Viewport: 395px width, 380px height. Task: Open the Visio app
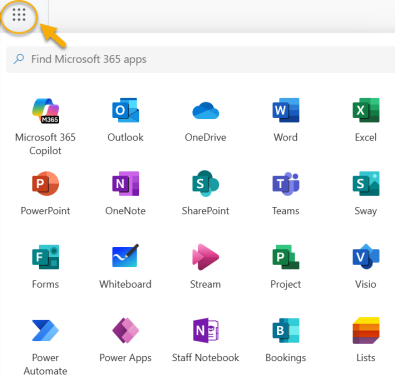[366, 256]
